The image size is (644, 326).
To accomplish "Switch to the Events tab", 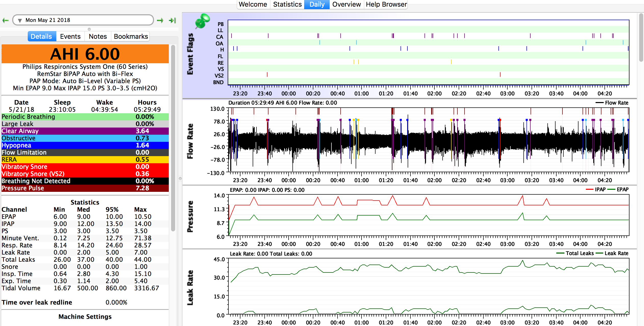I will coord(70,36).
